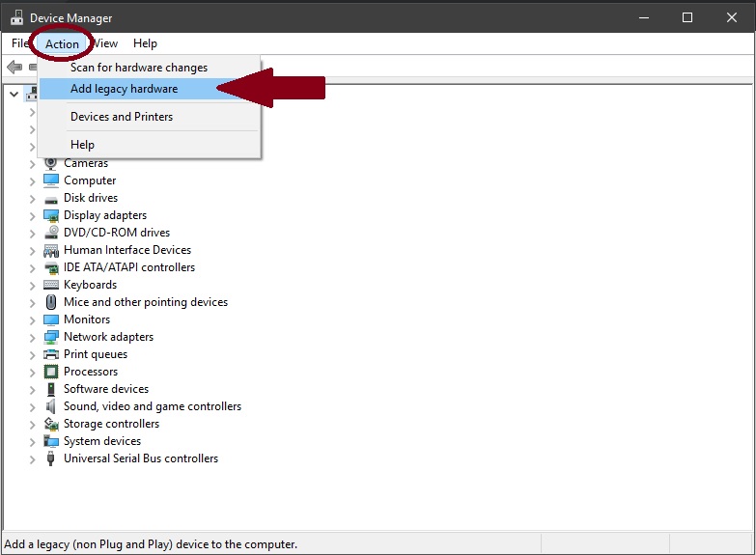Expand the DVD/CD-ROM drives category
This screenshot has height=555, width=756.
pos(32,234)
